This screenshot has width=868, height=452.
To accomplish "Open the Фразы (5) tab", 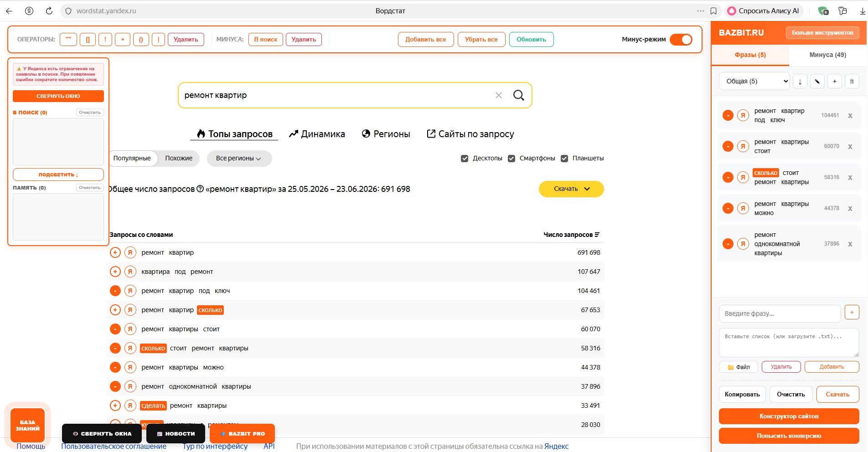I will [750, 55].
